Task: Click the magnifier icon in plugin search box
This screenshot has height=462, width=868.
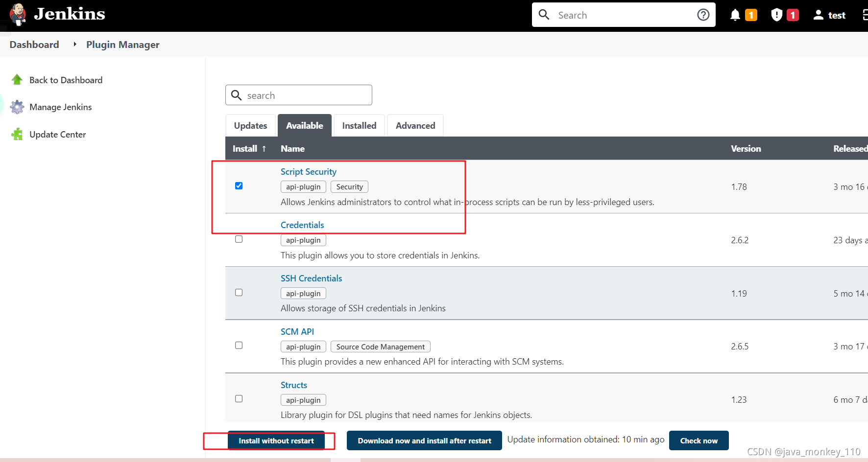Action: [237, 95]
